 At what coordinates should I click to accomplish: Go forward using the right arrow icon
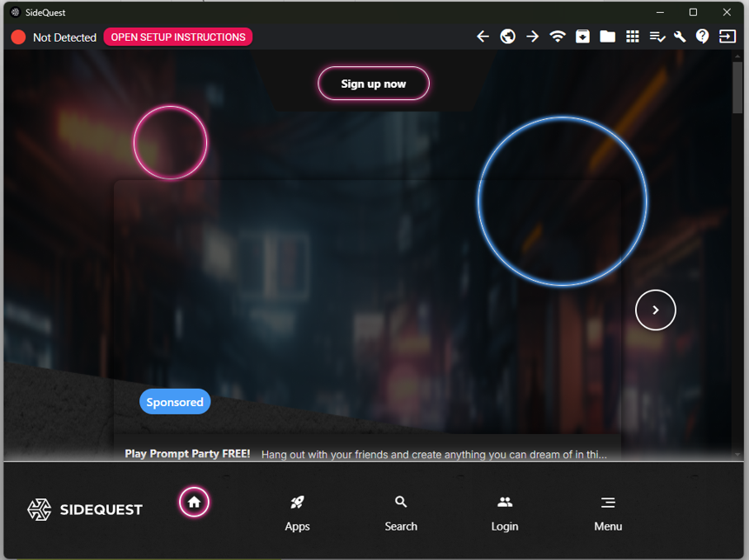532,37
